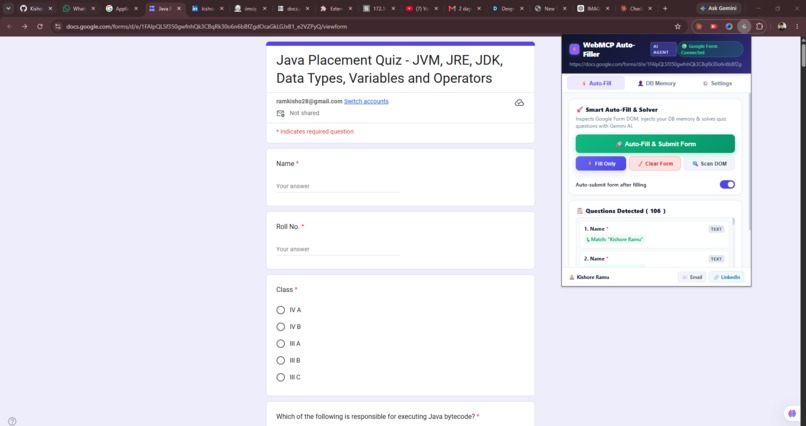Click the blue circular extension icon
The image size is (806, 426).
coord(728,27)
